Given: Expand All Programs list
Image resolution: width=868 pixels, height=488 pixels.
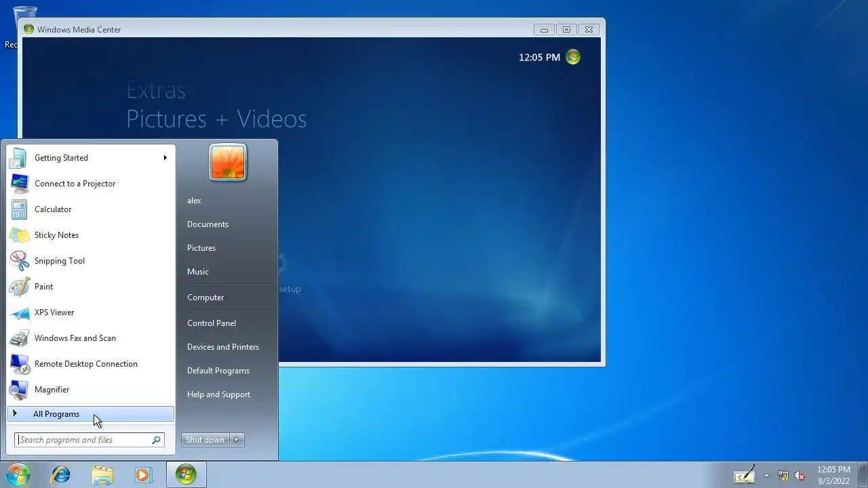Looking at the screenshot, I should click(90, 414).
